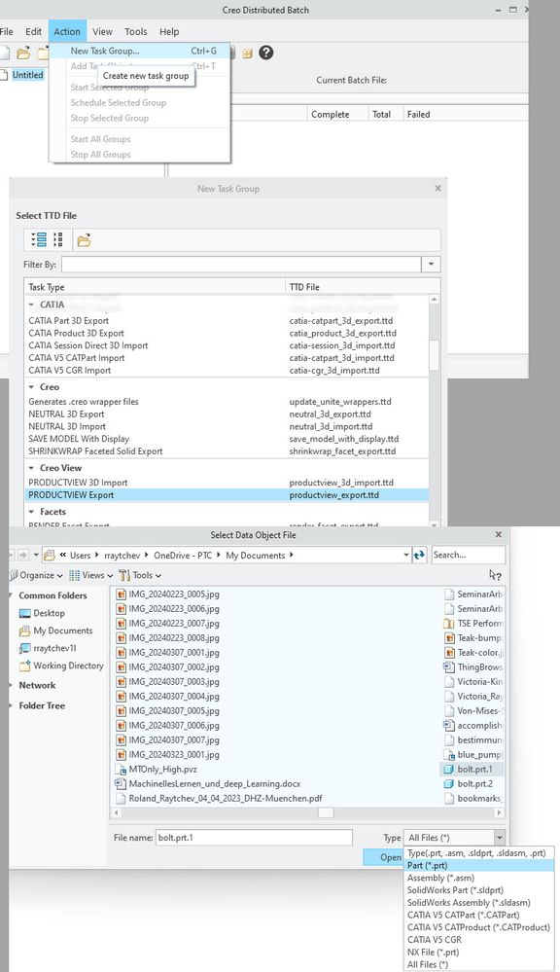
Task: Collapse the CATIA task group
Action: click(31, 305)
